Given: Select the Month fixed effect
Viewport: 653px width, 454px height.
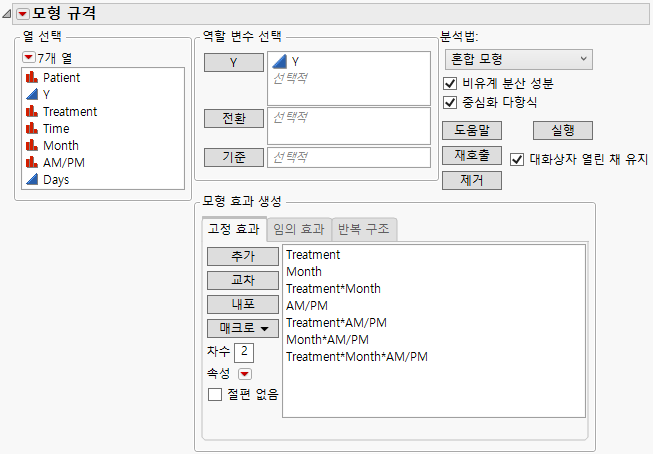Looking at the screenshot, I should tap(304, 272).
